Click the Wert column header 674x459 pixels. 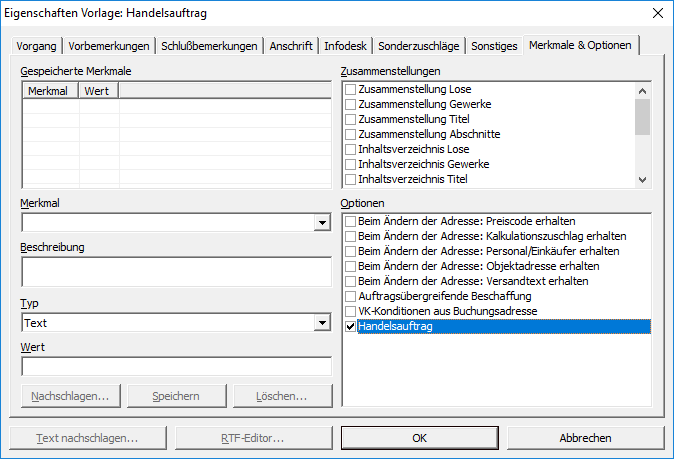point(98,91)
